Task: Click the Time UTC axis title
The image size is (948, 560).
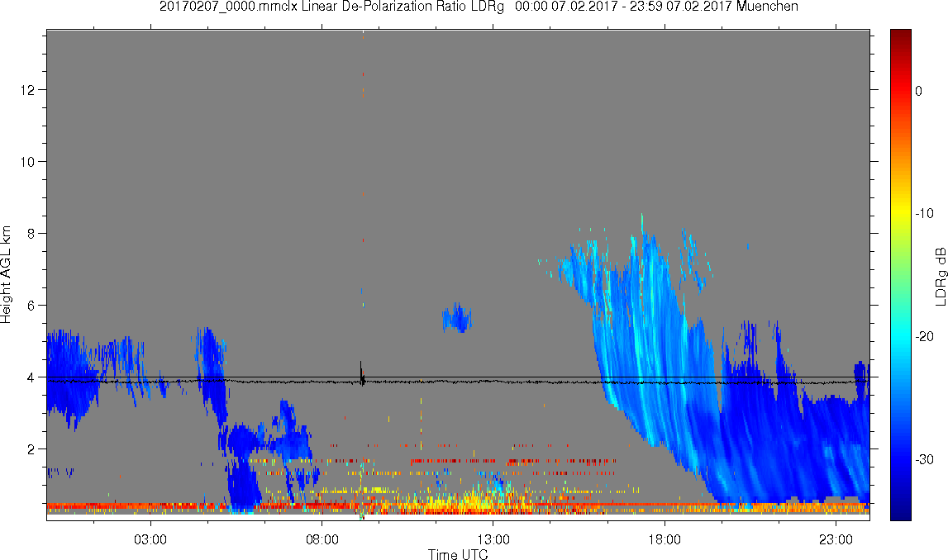Action: click(x=458, y=554)
